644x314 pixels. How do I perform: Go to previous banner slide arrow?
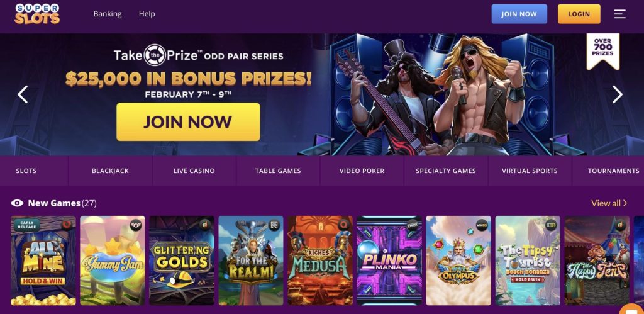point(23,94)
